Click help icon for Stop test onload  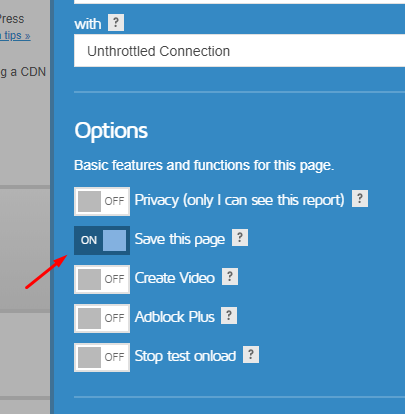pyautogui.click(x=251, y=355)
